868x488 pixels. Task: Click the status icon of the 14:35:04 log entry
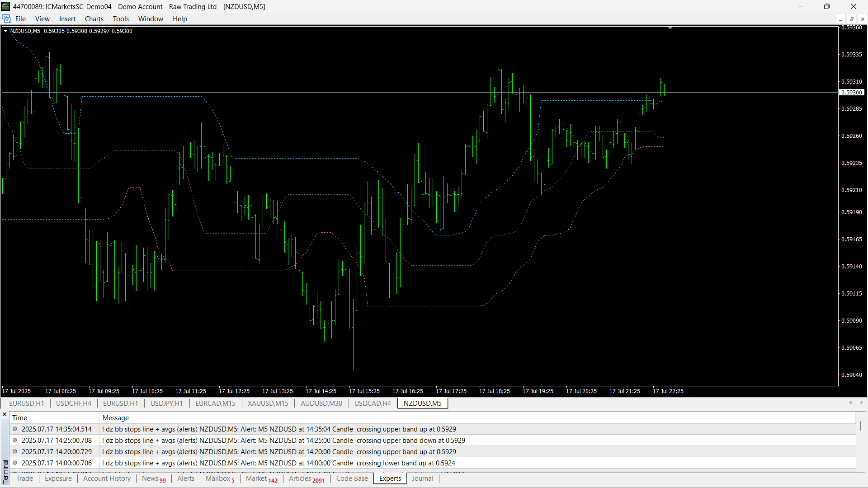(x=15, y=429)
